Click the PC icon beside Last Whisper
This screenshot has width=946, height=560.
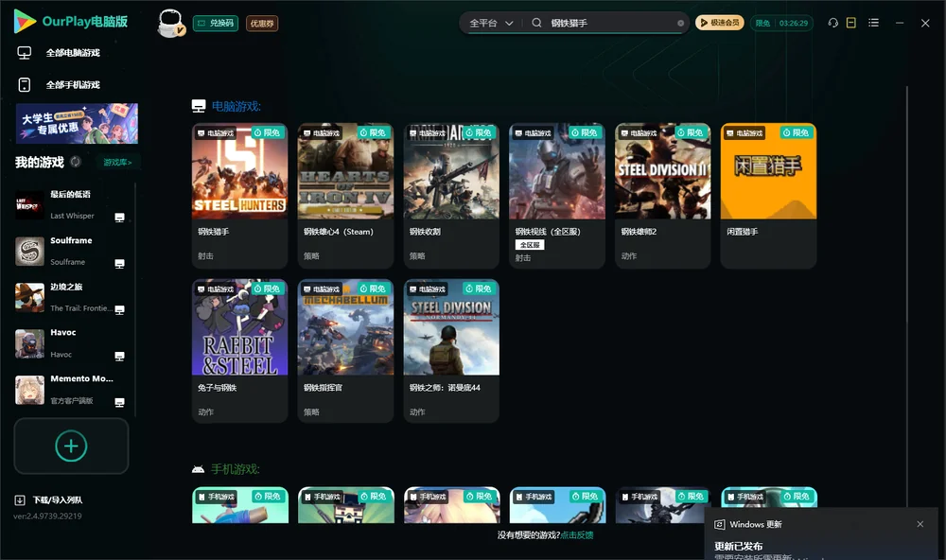[119, 218]
